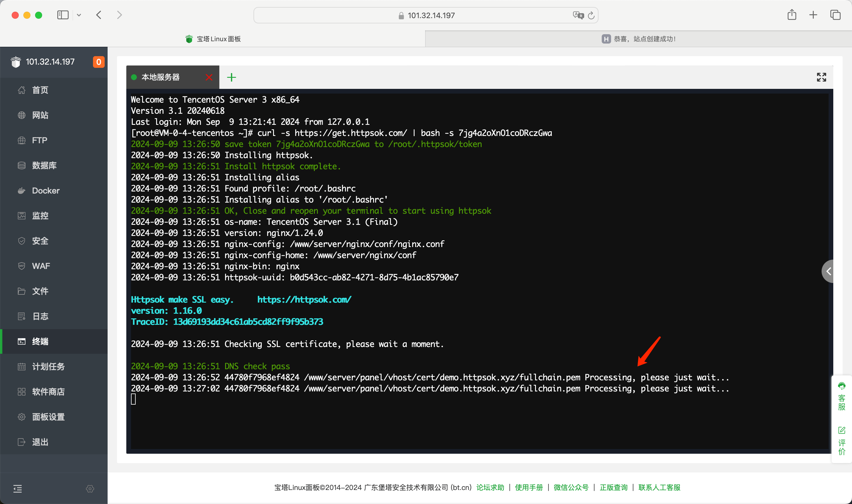This screenshot has width=852, height=504.
Task: Switch to 恭喜，站点创建成功 browser tab
Action: point(638,39)
